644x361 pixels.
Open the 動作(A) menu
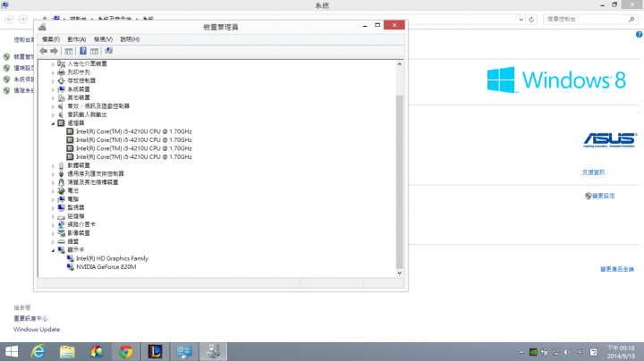(77, 39)
